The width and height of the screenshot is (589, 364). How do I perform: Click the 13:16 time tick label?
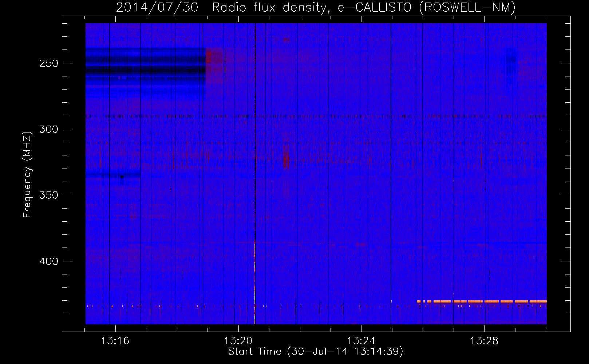(x=115, y=341)
